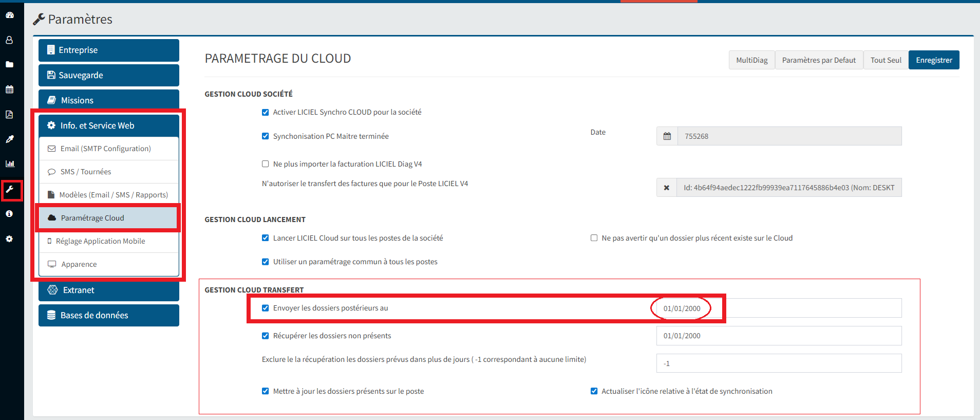Clear the LICIEL V4 poste with X icon
Image resolution: width=980 pixels, height=420 pixels.
pyautogui.click(x=666, y=188)
